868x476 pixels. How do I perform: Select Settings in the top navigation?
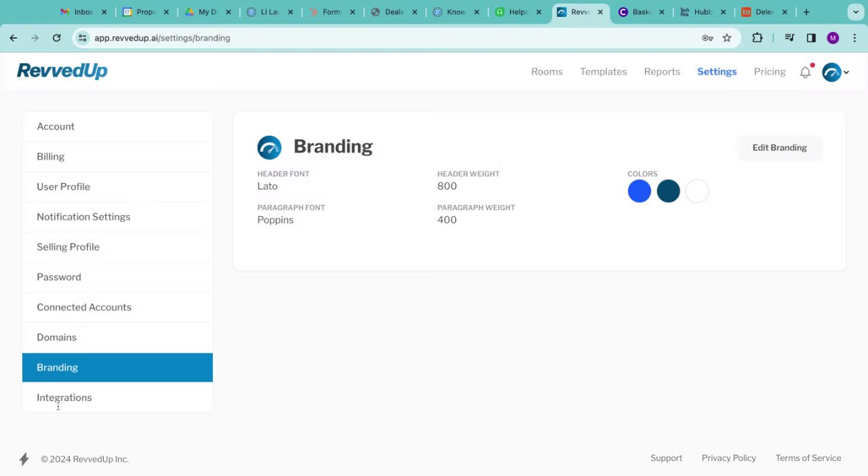coord(717,72)
